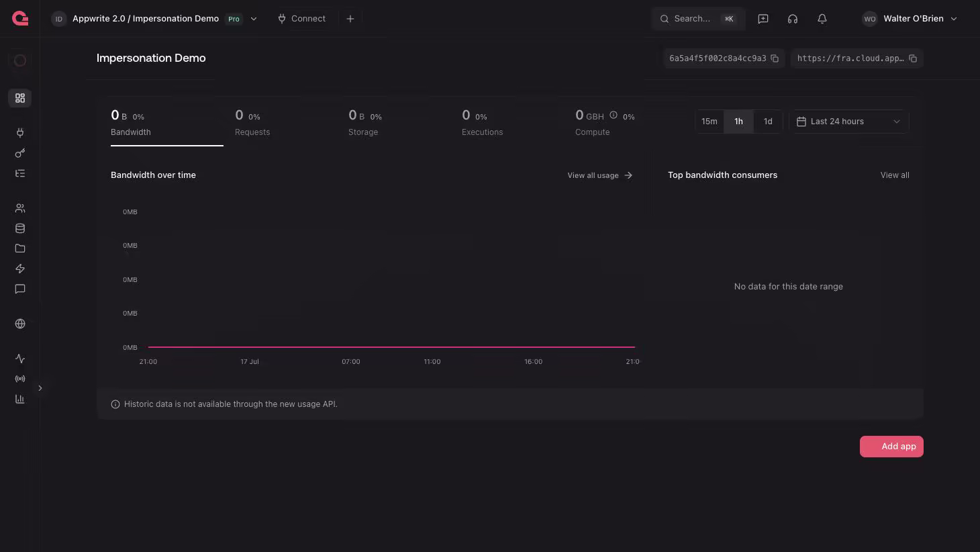The width and height of the screenshot is (980, 552).
Task: Select the 1d interval option
Action: (768, 122)
